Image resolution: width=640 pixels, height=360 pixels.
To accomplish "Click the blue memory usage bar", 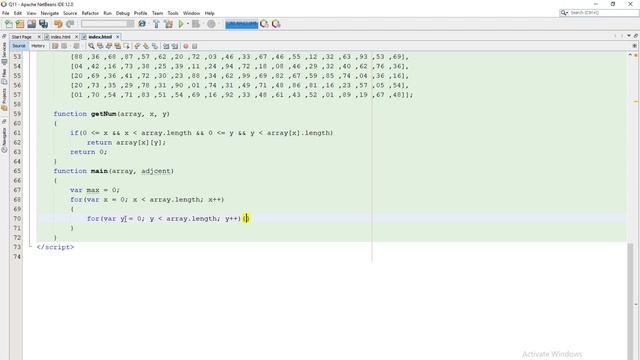I will point(242,24).
